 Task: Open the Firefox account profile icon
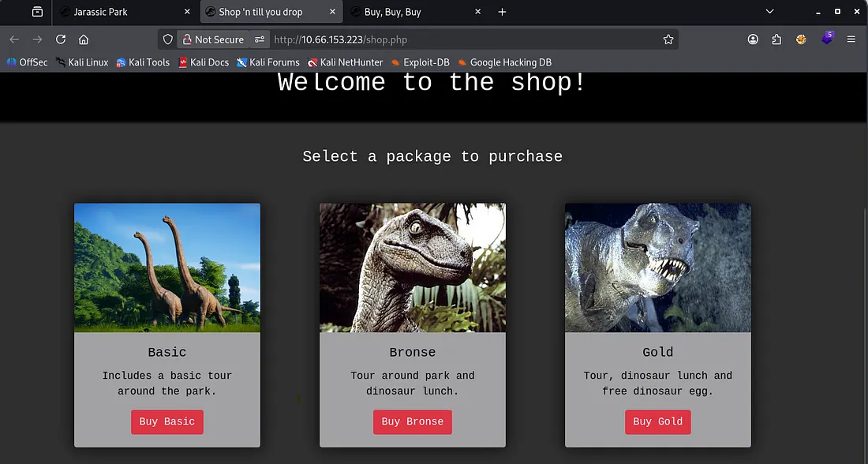[x=753, y=39]
